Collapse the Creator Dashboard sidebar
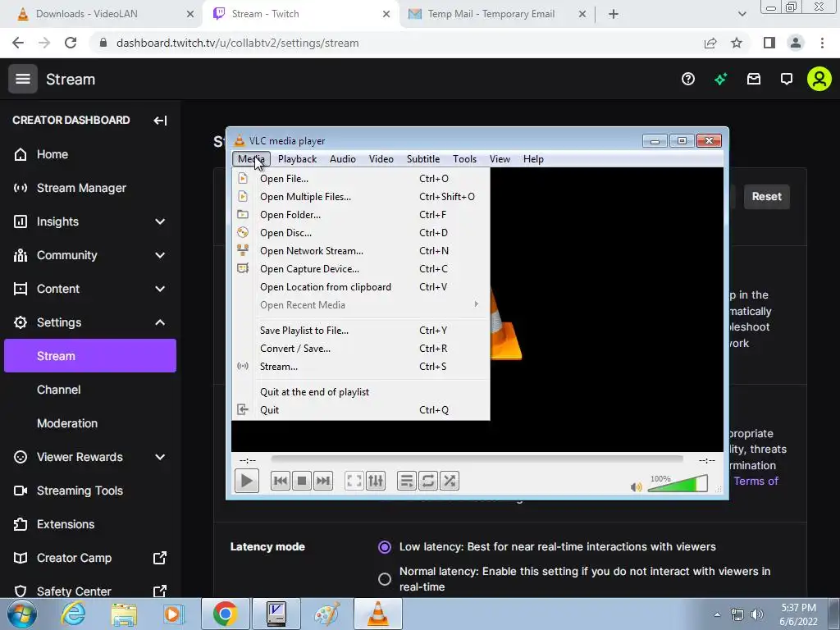 click(x=160, y=120)
